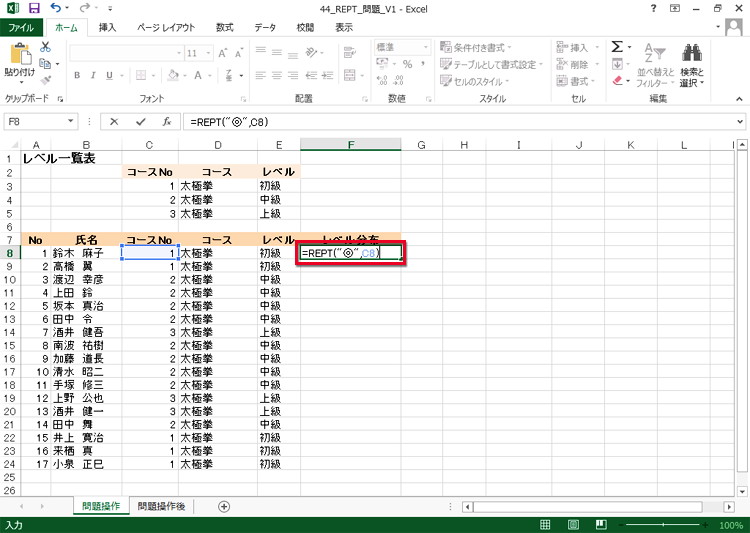
Task: Open the font name dropdown
Action: coord(179,53)
